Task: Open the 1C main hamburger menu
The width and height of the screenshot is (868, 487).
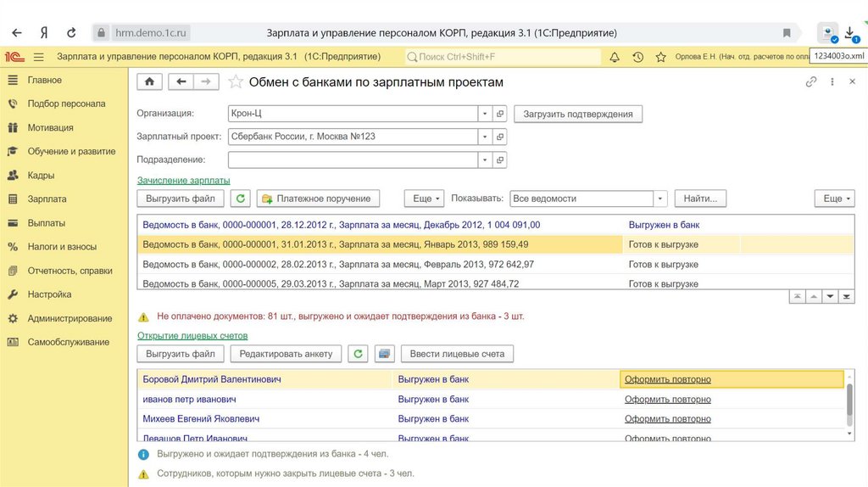Action: 39,57
